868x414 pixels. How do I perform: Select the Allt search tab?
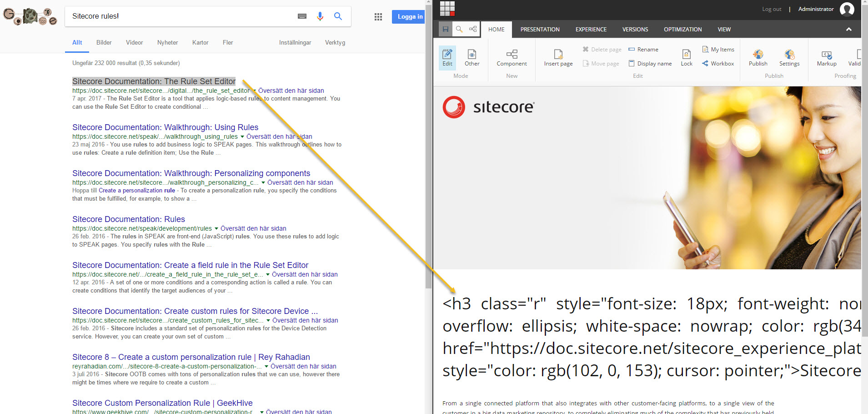77,43
